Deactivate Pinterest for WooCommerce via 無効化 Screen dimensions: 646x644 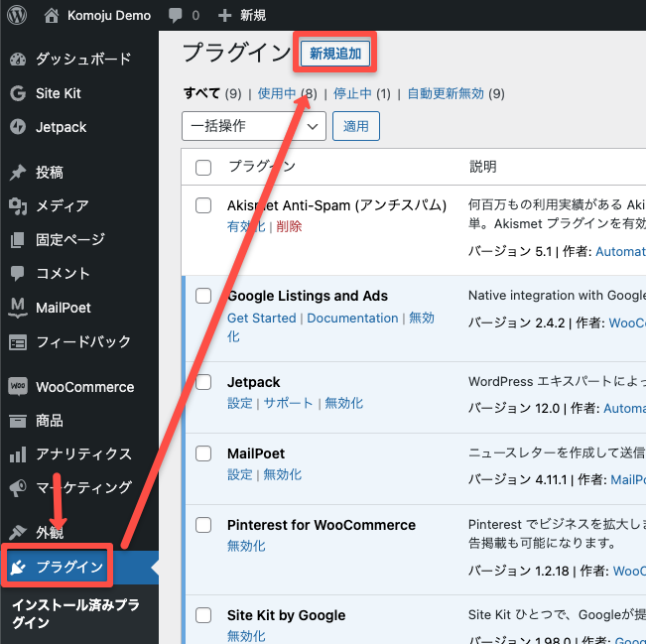point(246,546)
